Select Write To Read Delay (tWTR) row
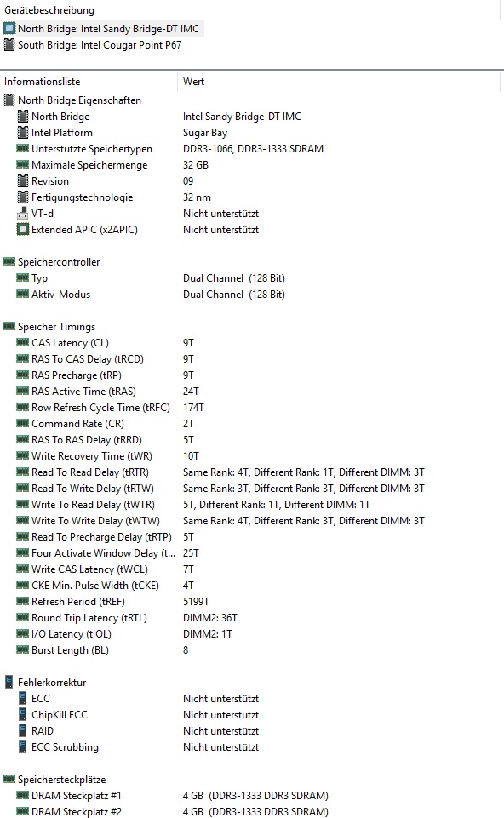 (94, 505)
